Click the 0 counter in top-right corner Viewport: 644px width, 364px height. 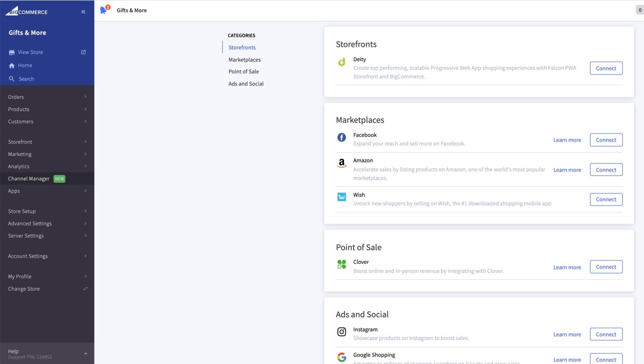click(x=640, y=10)
